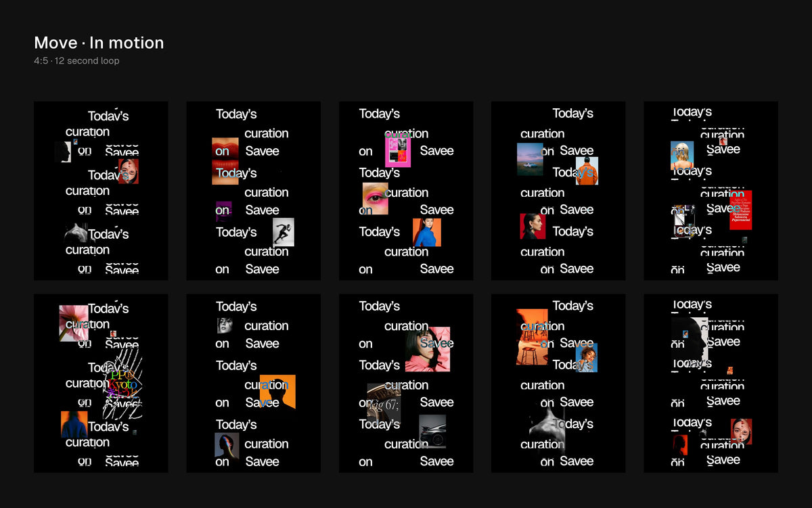Open the dark-haired woman on pink background
Viewport: 812px width, 508px height.
pyautogui.click(x=428, y=349)
